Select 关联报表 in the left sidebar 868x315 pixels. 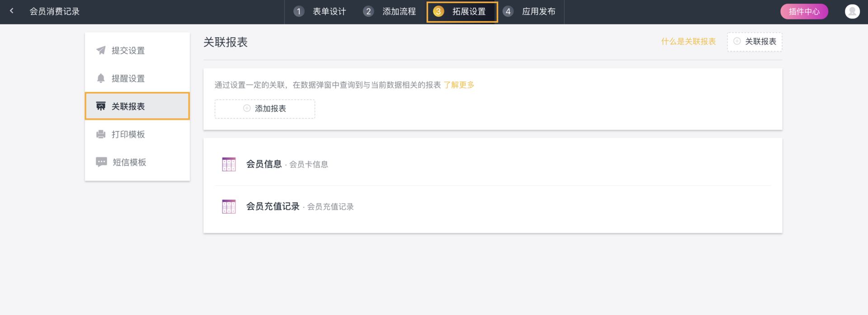(137, 106)
